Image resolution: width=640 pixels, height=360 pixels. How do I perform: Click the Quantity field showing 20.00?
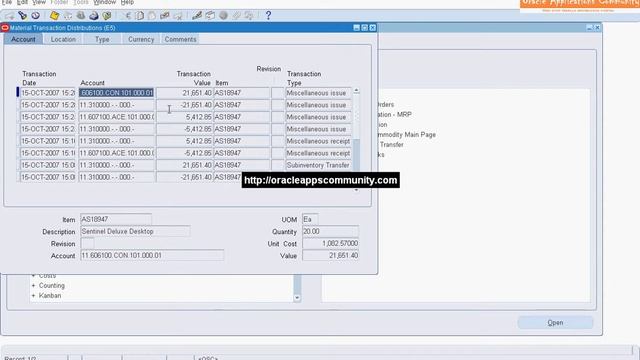331,231
